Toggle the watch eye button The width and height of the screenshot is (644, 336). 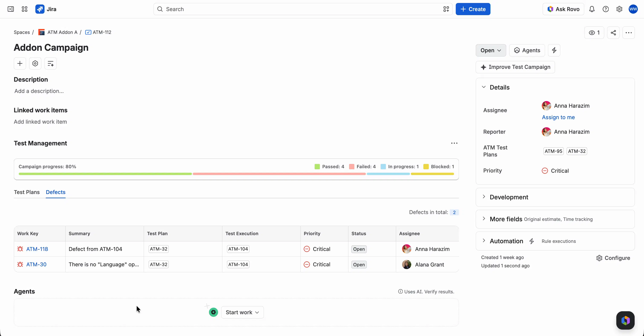coord(594,33)
